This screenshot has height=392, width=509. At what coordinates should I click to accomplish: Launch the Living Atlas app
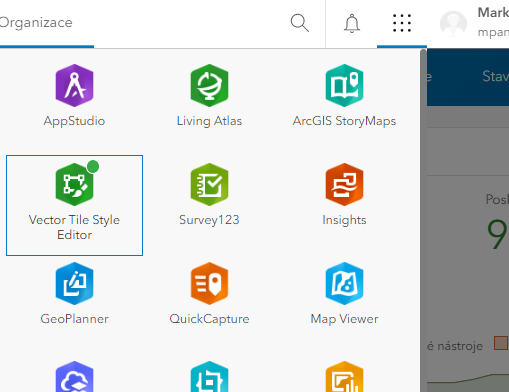click(209, 96)
